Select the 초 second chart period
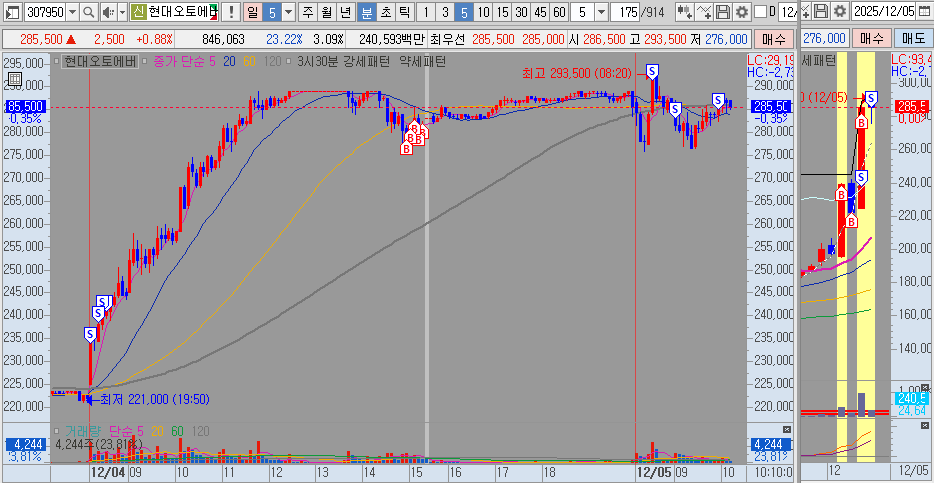This screenshot has height=483, width=934. point(386,11)
